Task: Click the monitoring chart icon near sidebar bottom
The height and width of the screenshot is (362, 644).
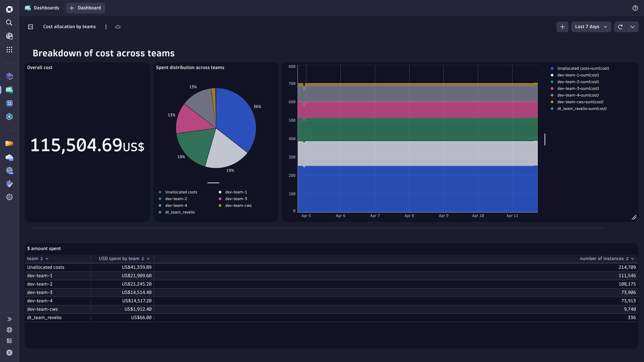Action: 9,340
